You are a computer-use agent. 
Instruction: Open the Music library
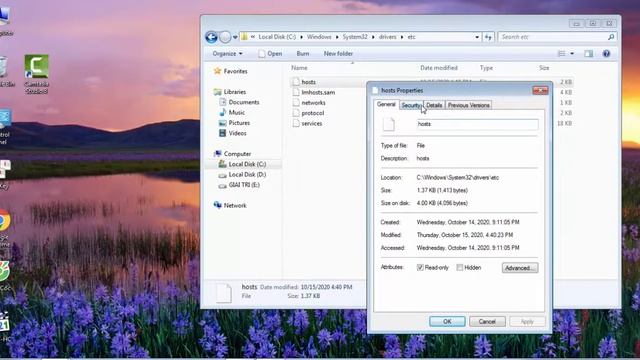point(236,113)
